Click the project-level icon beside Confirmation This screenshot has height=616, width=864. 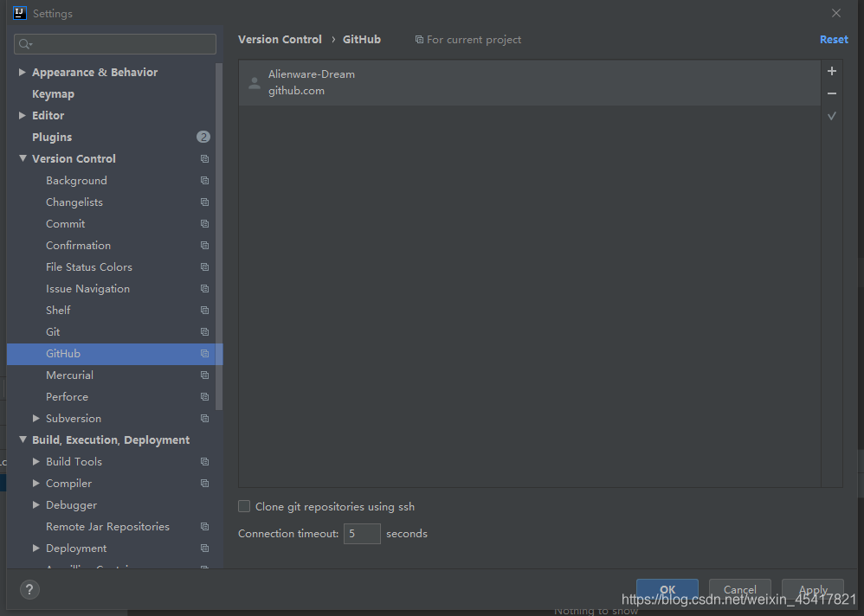(x=204, y=246)
